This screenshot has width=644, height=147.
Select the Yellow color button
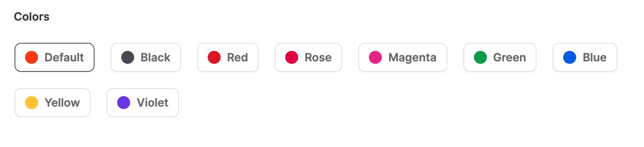pyautogui.click(x=53, y=103)
